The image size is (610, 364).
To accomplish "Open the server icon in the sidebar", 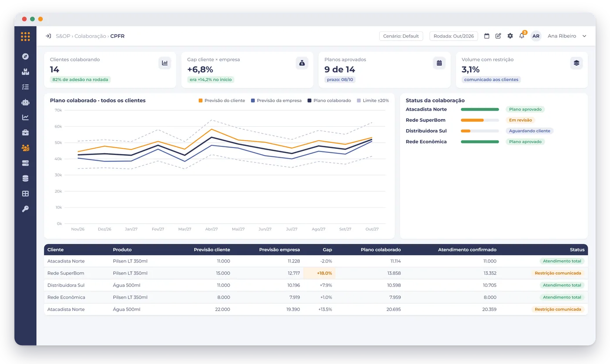I will click(x=25, y=163).
